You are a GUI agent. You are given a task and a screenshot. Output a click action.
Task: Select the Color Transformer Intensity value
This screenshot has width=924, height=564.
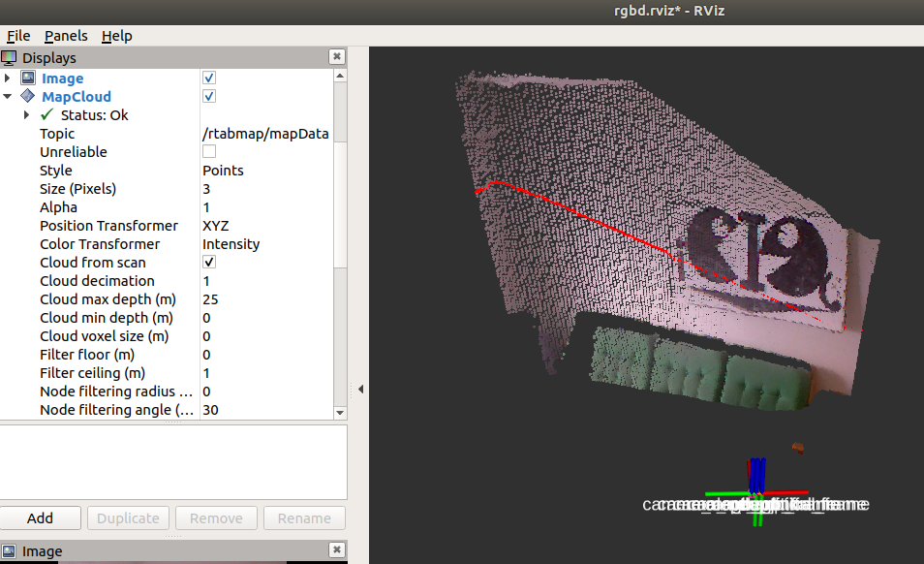pyautogui.click(x=231, y=244)
